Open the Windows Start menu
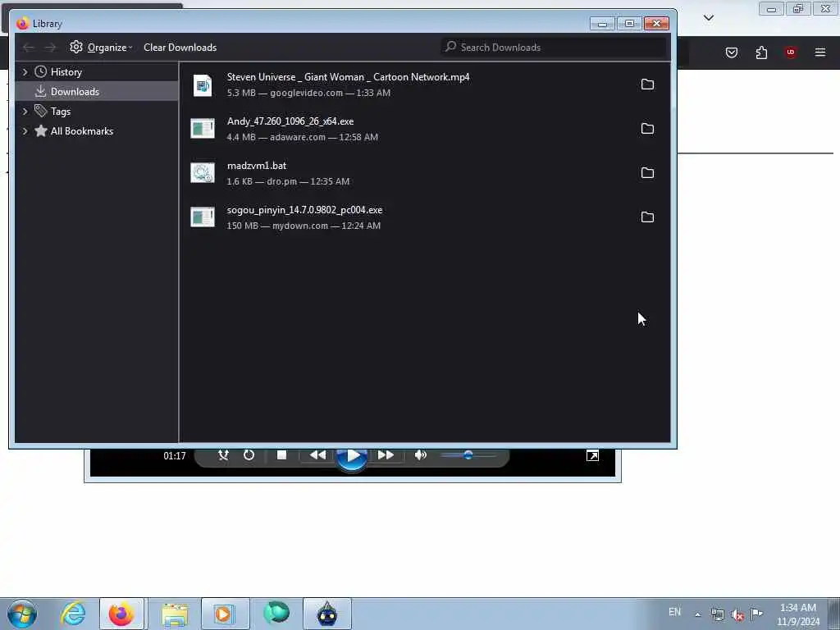This screenshot has height=630, width=840. pos(22,614)
